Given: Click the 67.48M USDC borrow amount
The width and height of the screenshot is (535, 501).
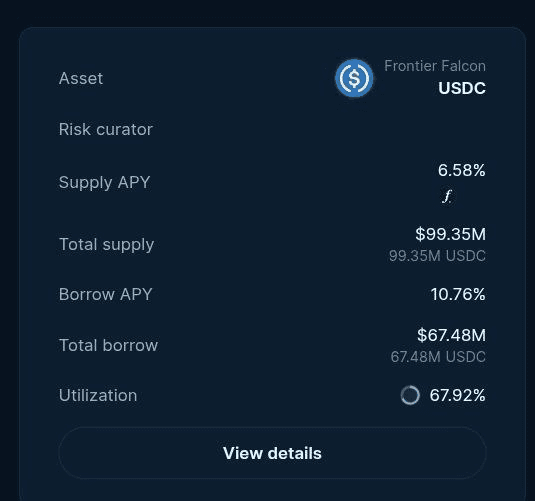Looking at the screenshot, I should [438, 357].
